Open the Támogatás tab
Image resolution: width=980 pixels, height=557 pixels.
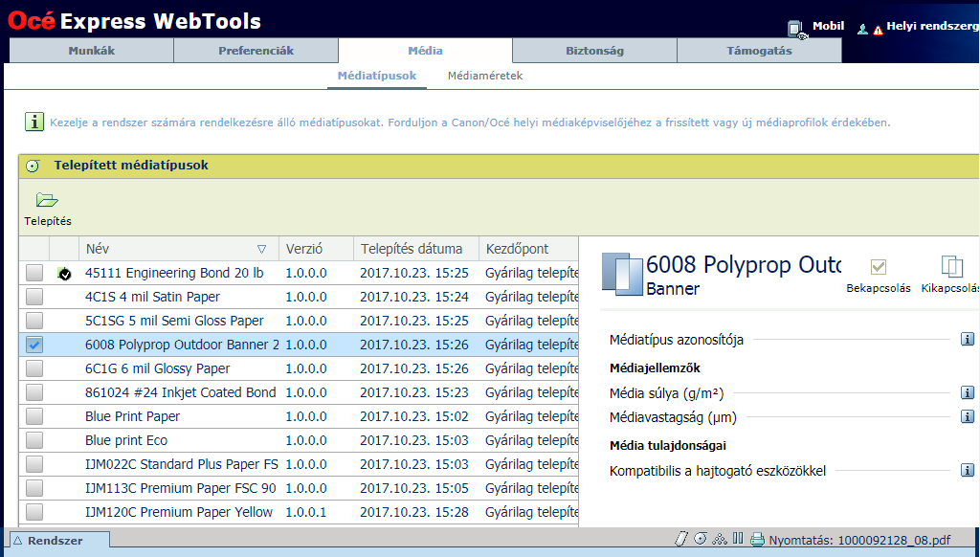tap(759, 51)
